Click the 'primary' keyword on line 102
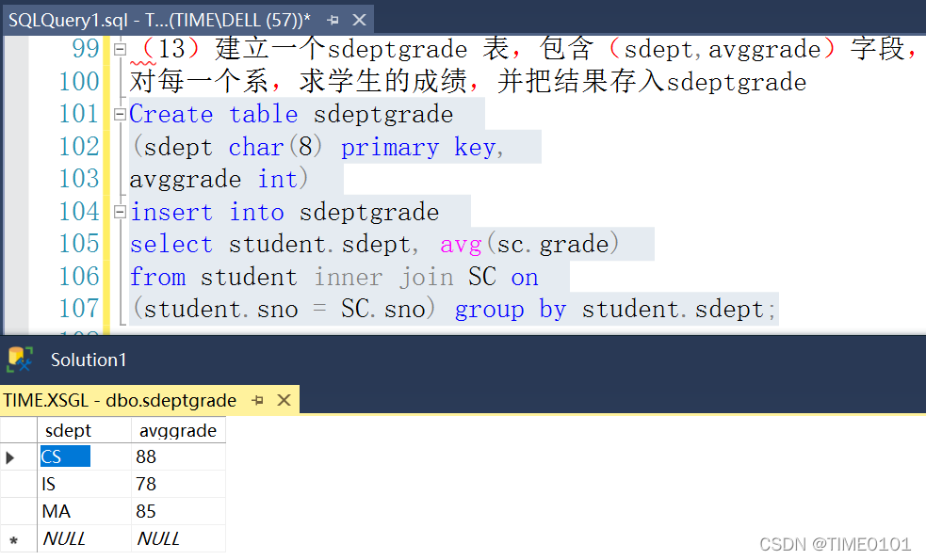The height and width of the screenshot is (560, 926). click(390, 148)
